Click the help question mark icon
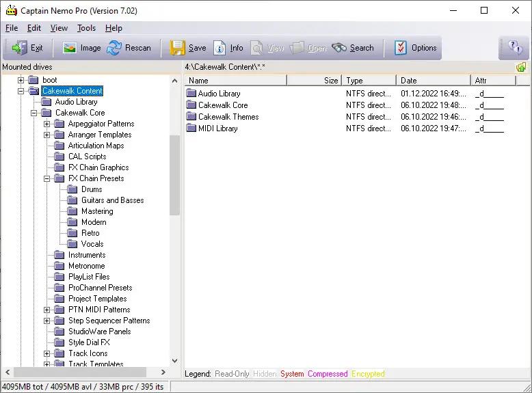532x393 pixels. [515, 48]
